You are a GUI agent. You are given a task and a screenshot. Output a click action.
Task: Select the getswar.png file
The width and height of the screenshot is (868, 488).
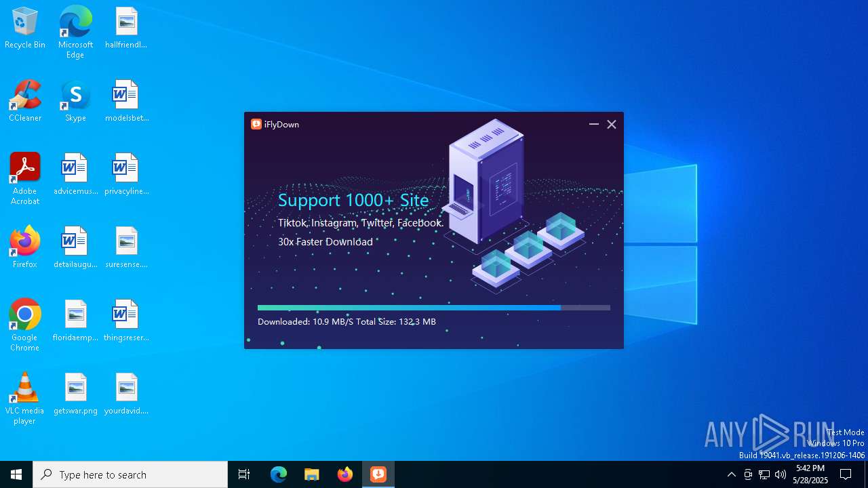click(75, 394)
